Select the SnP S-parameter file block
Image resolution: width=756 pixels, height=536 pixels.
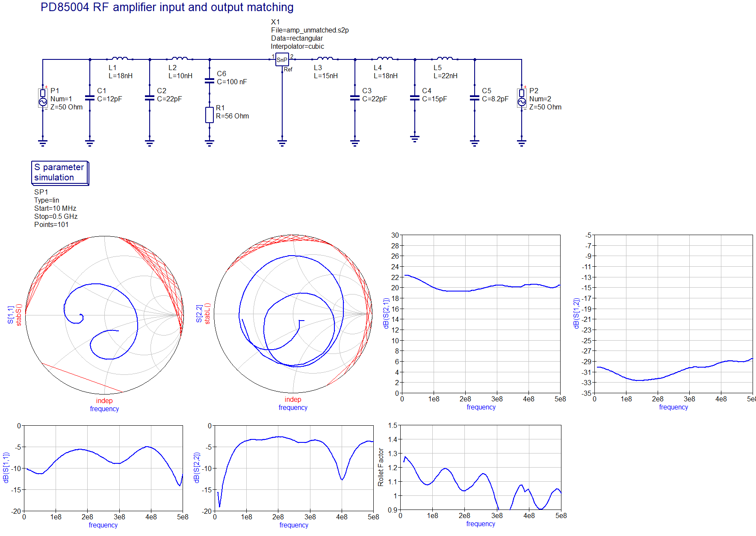[x=282, y=60]
